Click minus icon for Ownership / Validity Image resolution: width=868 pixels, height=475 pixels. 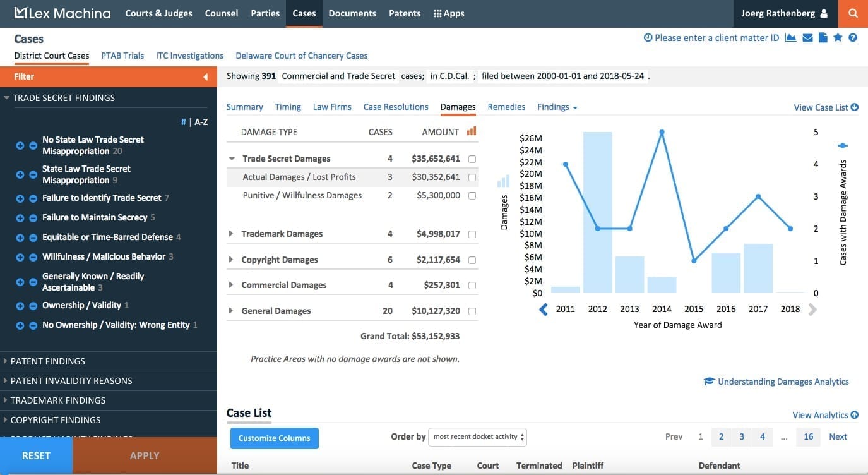click(33, 306)
